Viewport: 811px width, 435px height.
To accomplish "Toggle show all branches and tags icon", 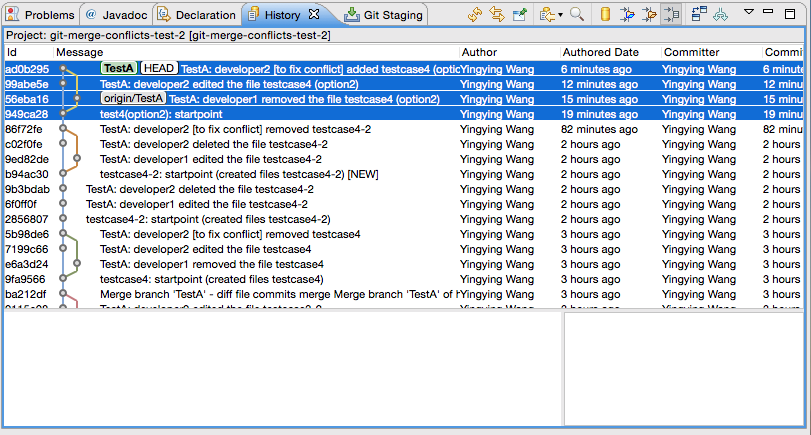I will coord(720,14).
